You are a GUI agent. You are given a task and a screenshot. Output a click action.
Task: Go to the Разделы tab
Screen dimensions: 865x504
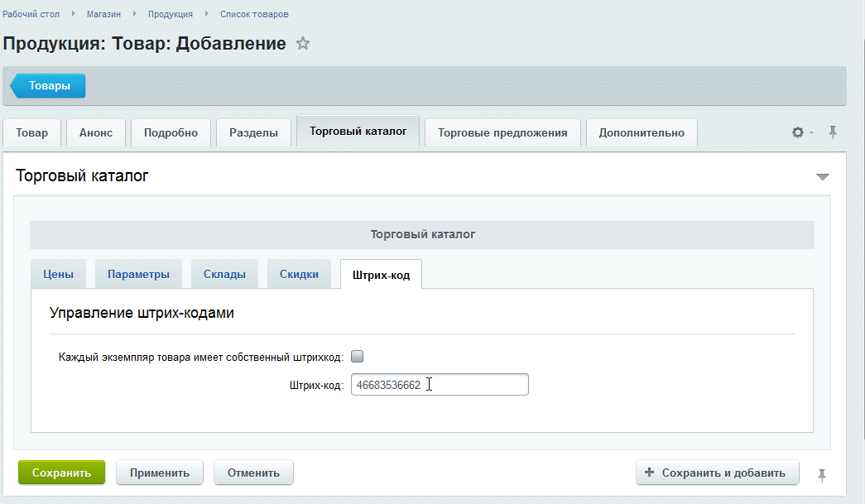click(253, 132)
